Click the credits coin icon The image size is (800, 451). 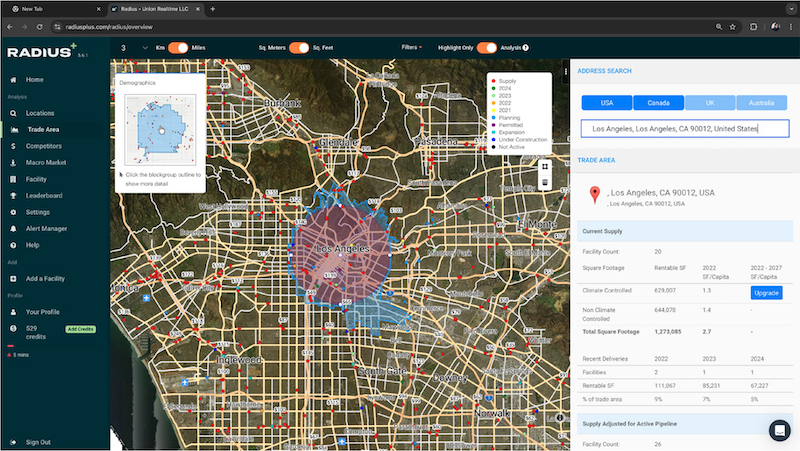coord(13,329)
